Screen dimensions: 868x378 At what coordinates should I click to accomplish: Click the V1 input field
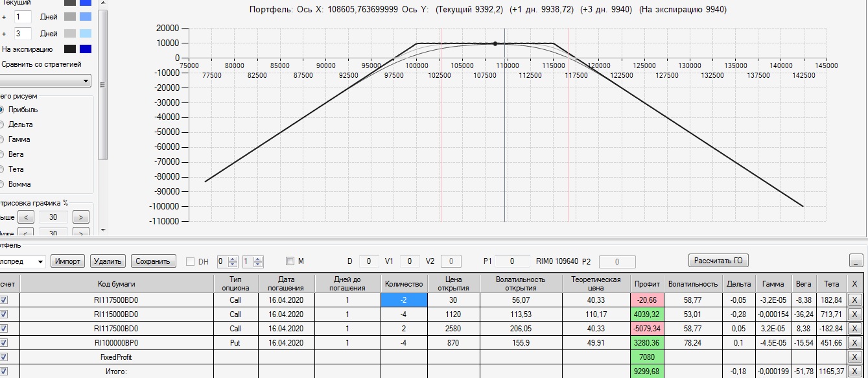pos(410,261)
